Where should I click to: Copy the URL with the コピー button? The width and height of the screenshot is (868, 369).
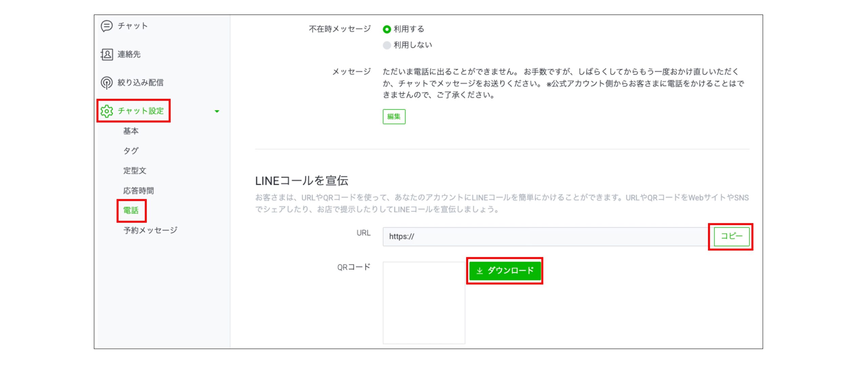731,237
